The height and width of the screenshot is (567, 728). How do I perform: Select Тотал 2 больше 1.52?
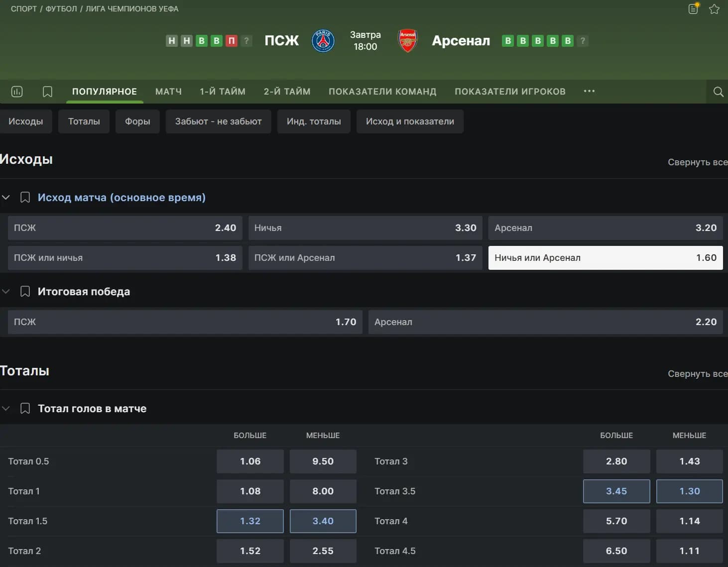tap(250, 551)
